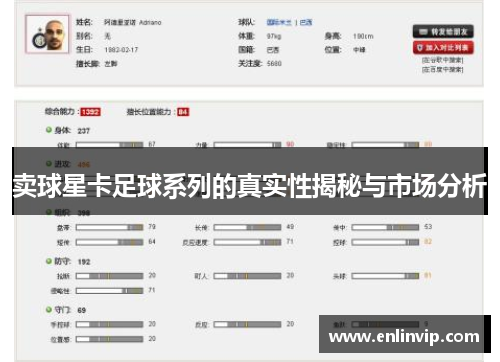The height and width of the screenshot is (362, 500).
Task: Click the 盯人 stat bar
Action: coord(247,276)
